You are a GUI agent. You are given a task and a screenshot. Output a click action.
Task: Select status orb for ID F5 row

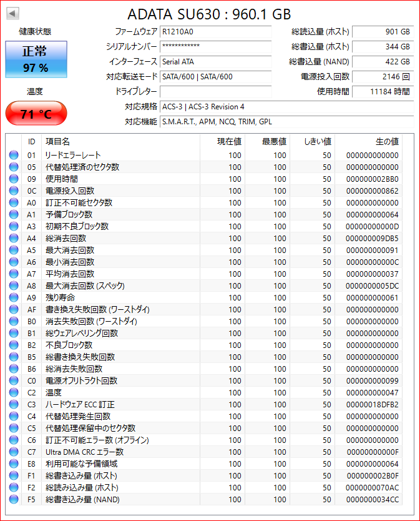click(14, 499)
